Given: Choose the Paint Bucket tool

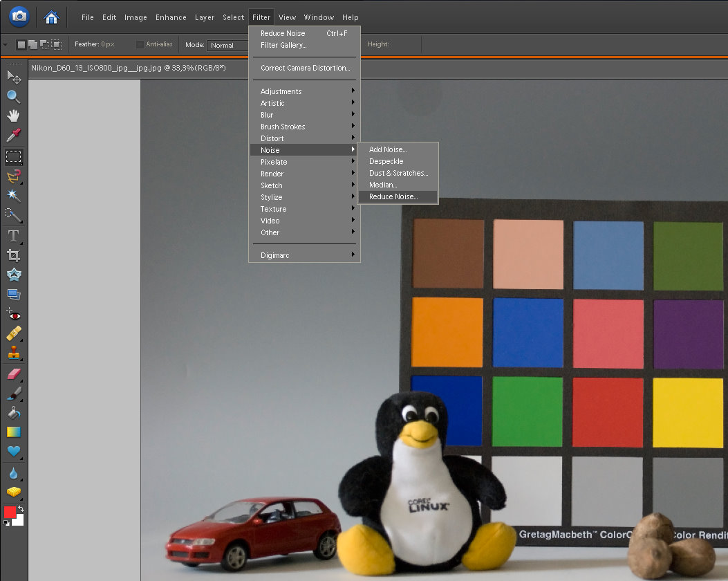Looking at the screenshot, I should tap(13, 413).
